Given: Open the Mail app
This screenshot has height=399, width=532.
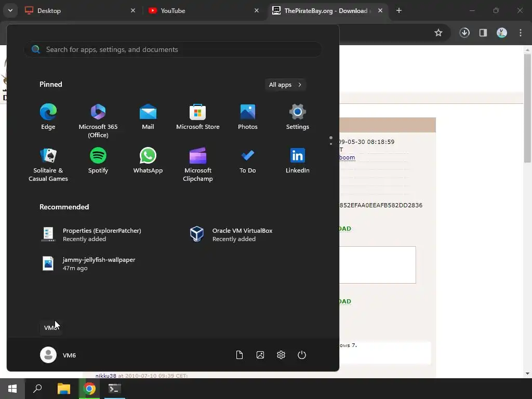Looking at the screenshot, I should tap(148, 117).
